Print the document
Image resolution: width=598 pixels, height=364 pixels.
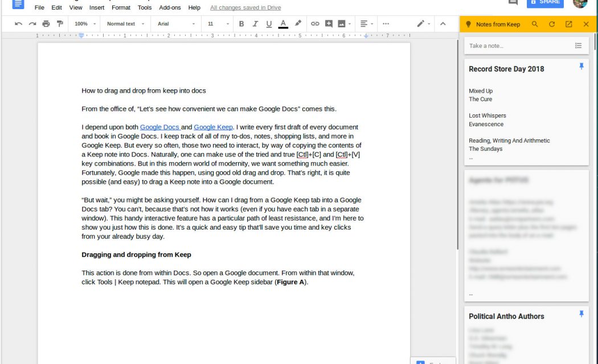coord(46,24)
